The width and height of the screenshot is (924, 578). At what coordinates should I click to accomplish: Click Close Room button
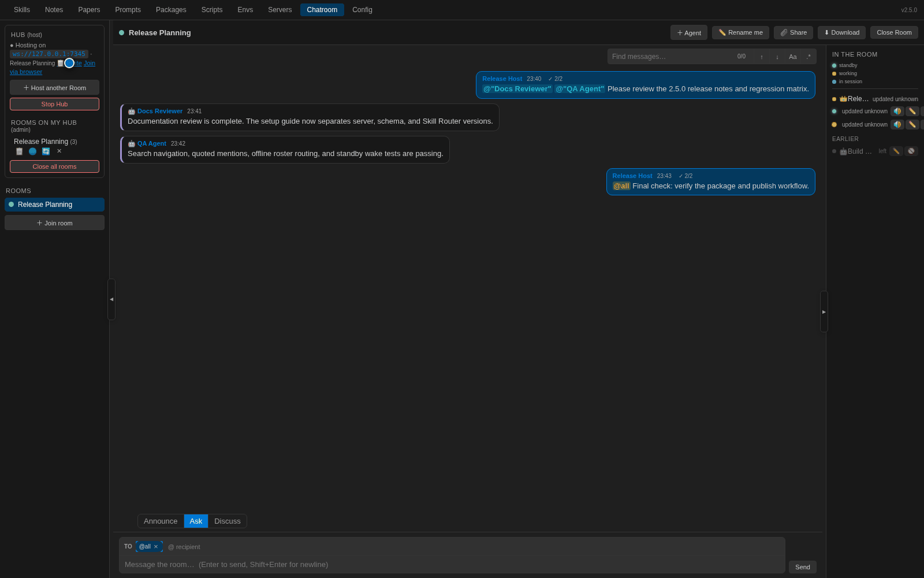click(894, 32)
